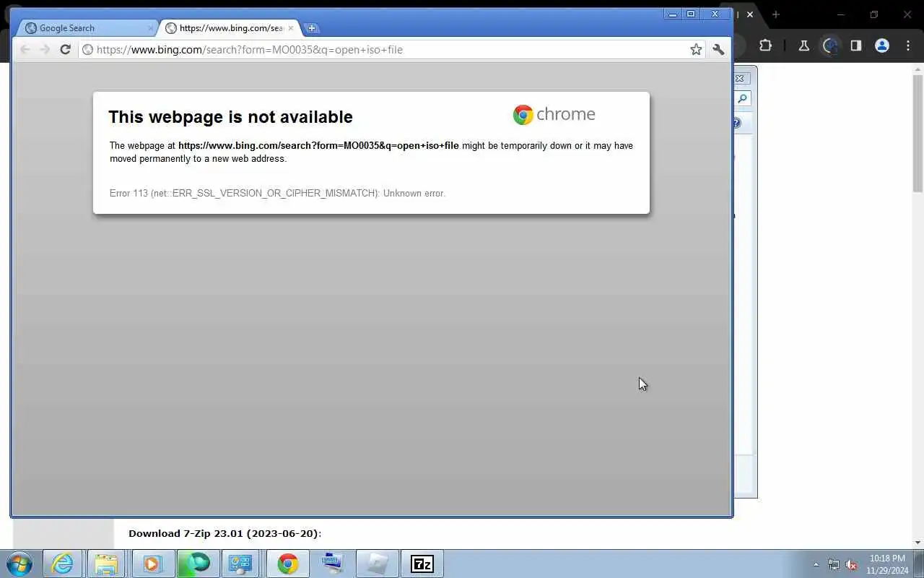Reload the bing.com error page
The height and width of the screenshot is (578, 924).
pyautogui.click(x=65, y=49)
